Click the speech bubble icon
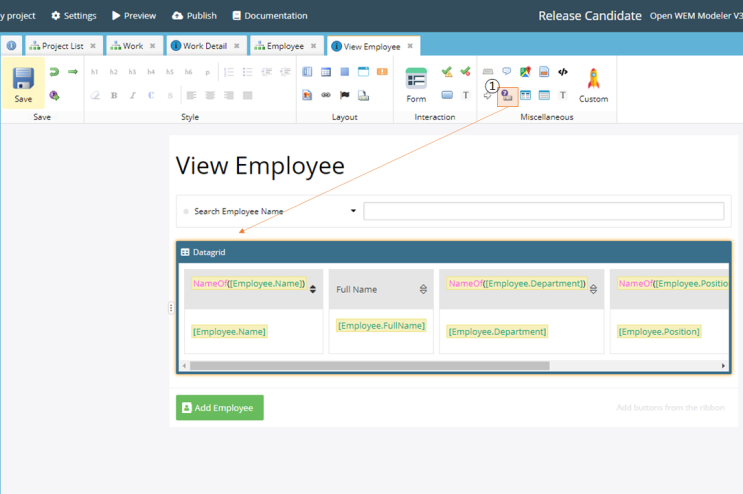This screenshot has width=743, height=494. tap(507, 72)
